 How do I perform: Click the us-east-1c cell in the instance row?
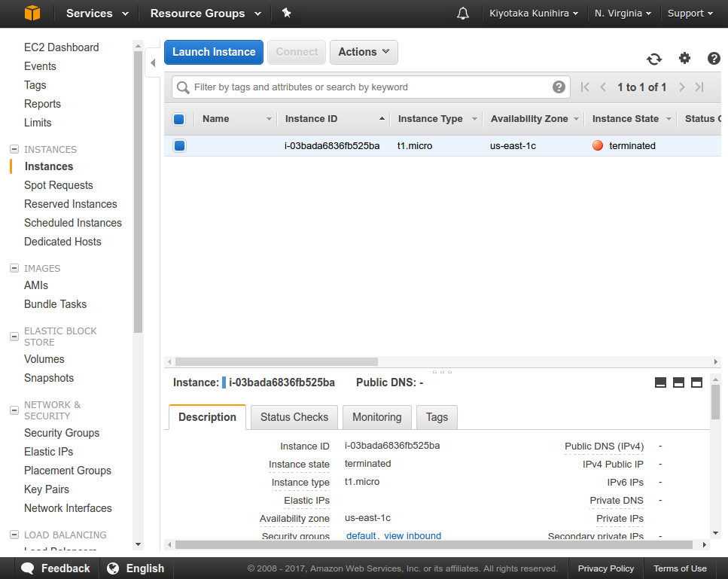(513, 146)
